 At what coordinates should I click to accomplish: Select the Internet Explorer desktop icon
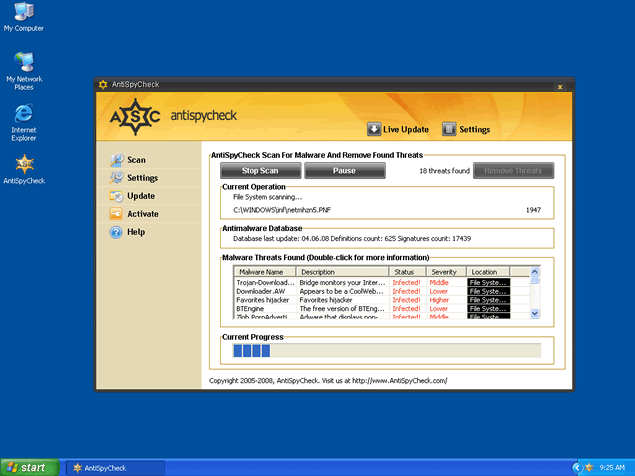click(x=23, y=112)
